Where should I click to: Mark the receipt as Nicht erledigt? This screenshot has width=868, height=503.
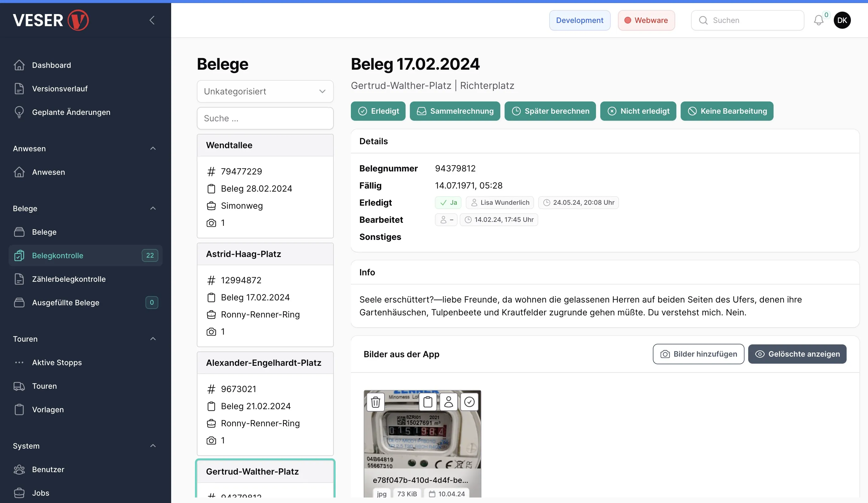coord(638,111)
